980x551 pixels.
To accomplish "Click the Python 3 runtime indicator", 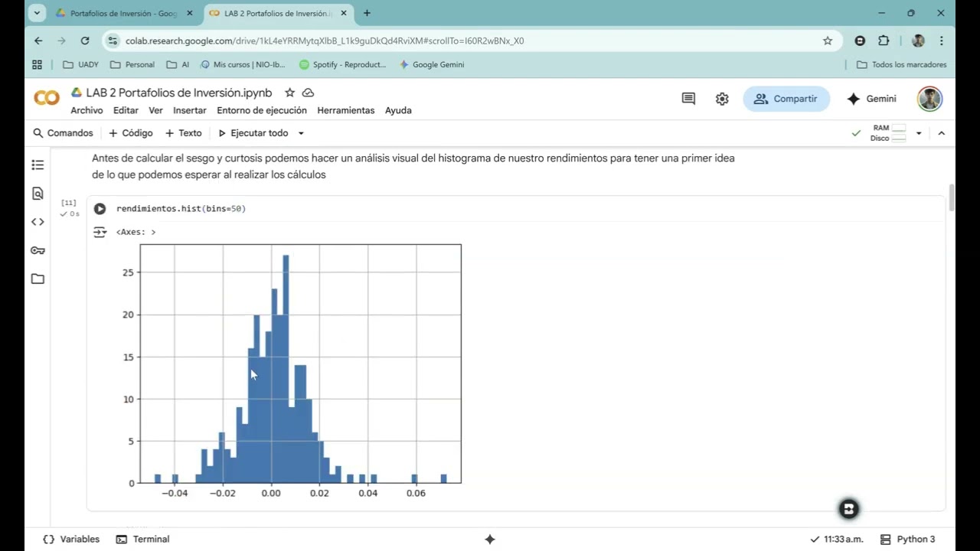I will (908, 540).
